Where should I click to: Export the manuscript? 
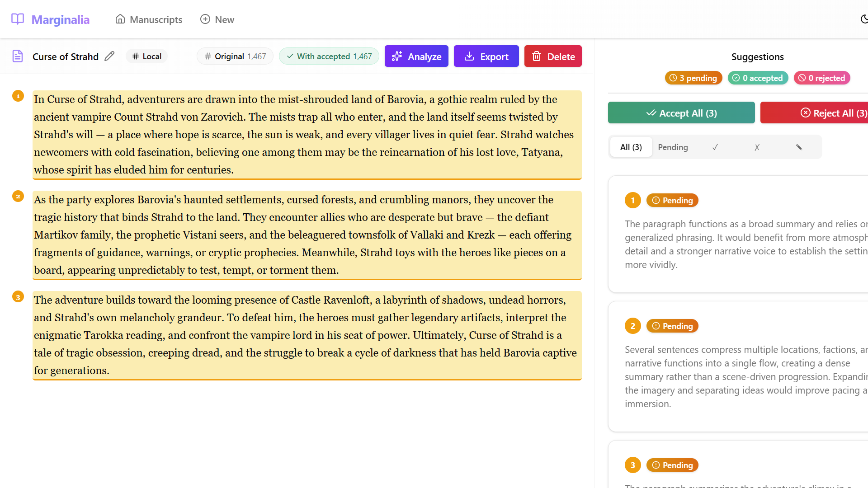486,56
